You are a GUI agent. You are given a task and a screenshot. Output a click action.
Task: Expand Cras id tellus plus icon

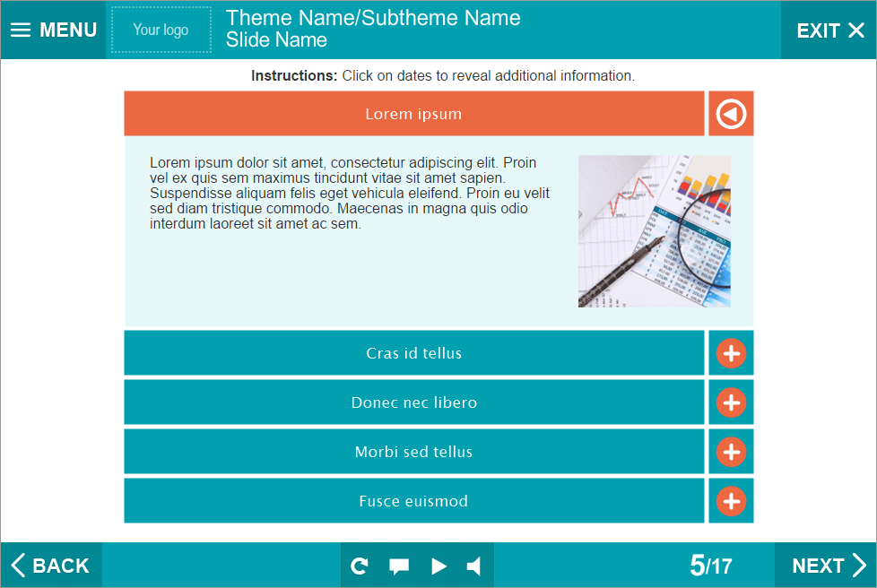coord(731,353)
